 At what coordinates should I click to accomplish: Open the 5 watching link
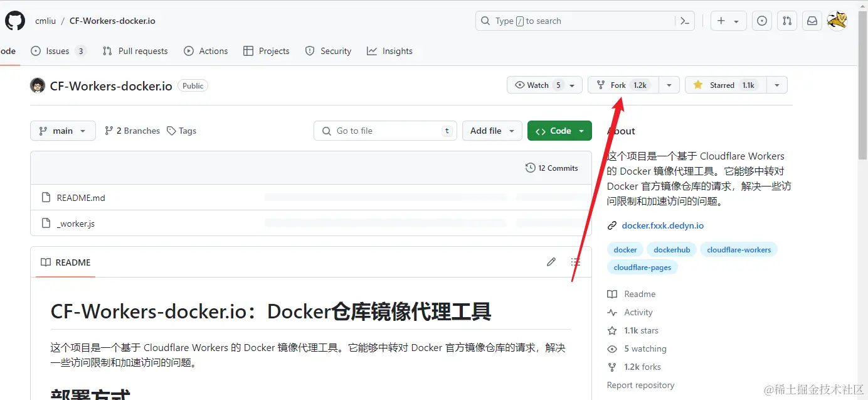(637, 349)
